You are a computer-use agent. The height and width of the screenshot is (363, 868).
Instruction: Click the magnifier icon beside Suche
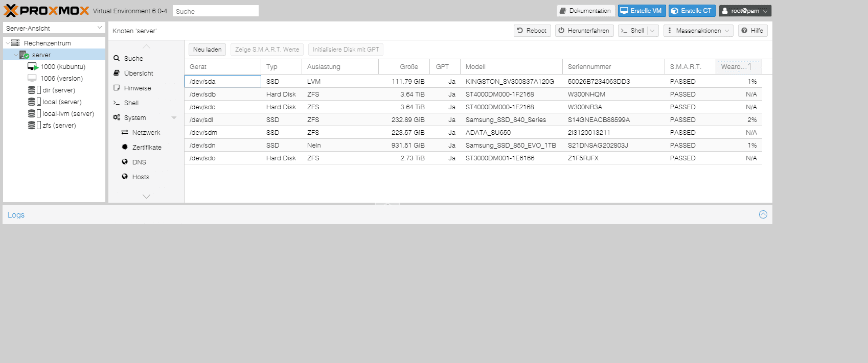pyautogui.click(x=117, y=58)
